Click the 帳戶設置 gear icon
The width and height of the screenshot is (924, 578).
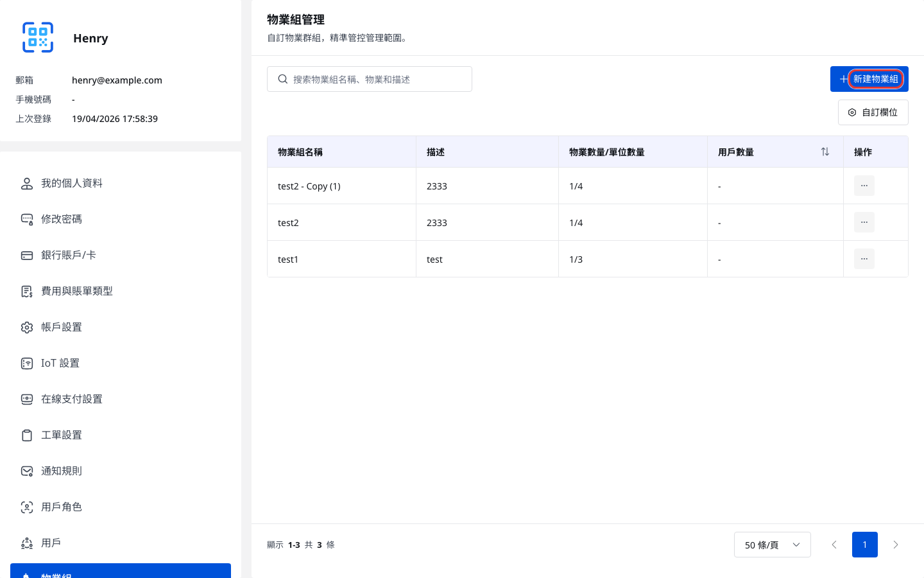[x=27, y=328]
